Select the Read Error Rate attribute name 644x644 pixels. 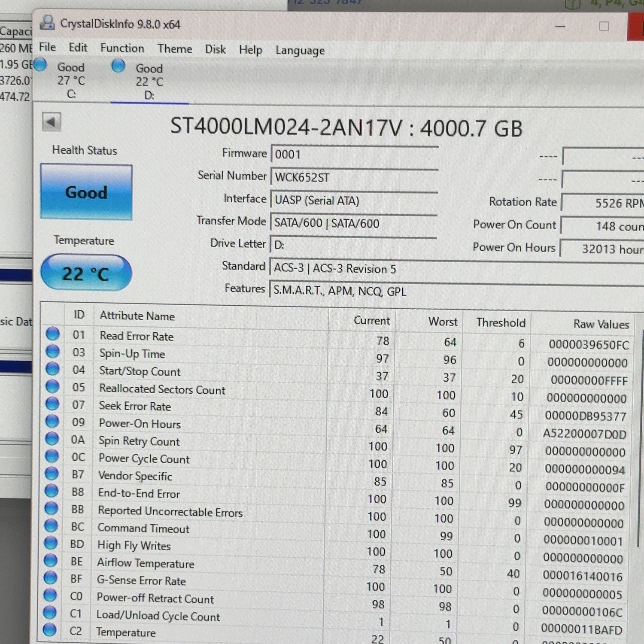137,336
